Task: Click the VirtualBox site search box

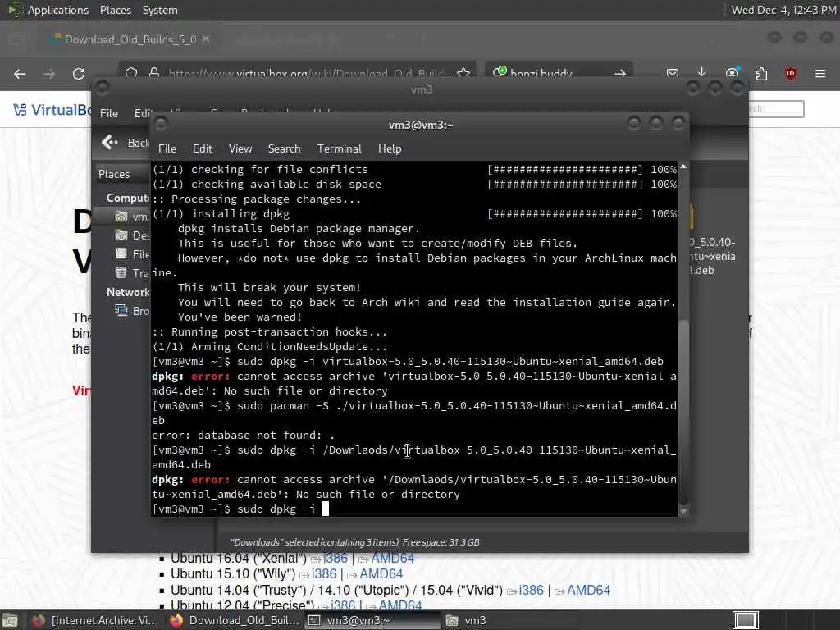Action: [776, 109]
